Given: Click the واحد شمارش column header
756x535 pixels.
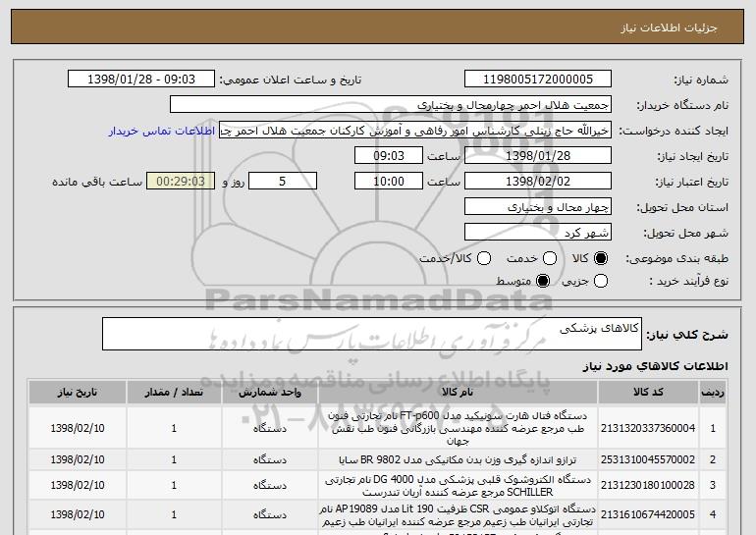Looking at the screenshot, I should 270,393.
